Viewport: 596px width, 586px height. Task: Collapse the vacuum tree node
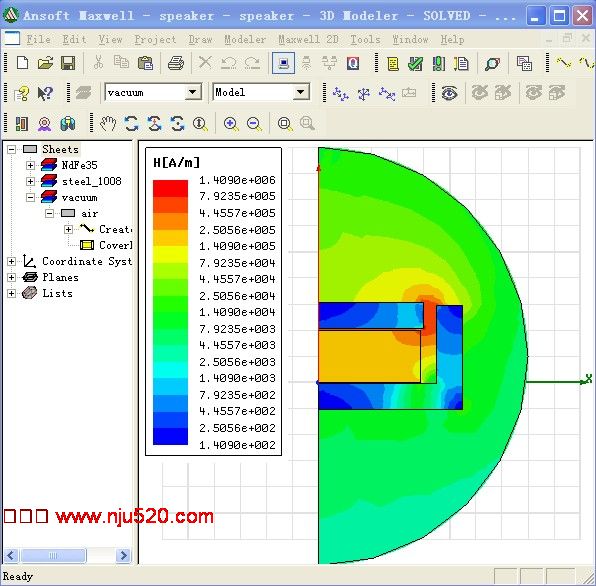(30, 197)
